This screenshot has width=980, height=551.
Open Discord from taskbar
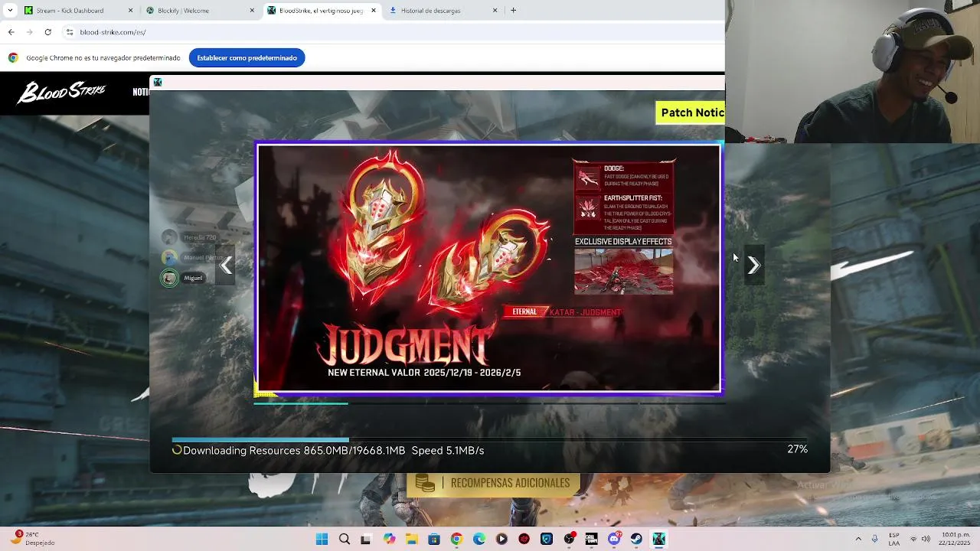tap(614, 539)
